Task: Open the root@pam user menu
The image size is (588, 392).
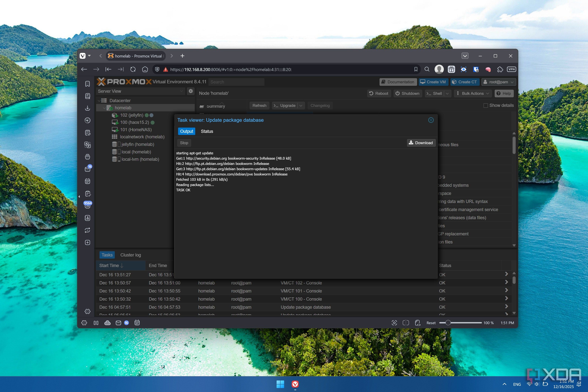Action: tap(498, 82)
